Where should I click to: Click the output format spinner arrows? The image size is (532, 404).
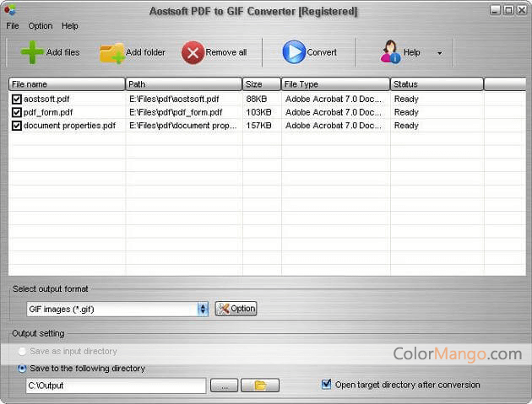pos(203,309)
